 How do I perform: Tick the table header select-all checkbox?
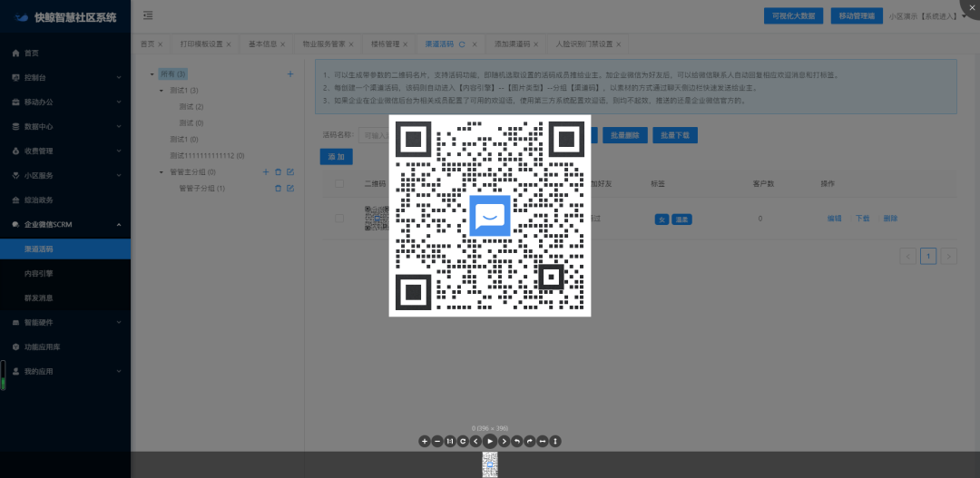point(339,184)
